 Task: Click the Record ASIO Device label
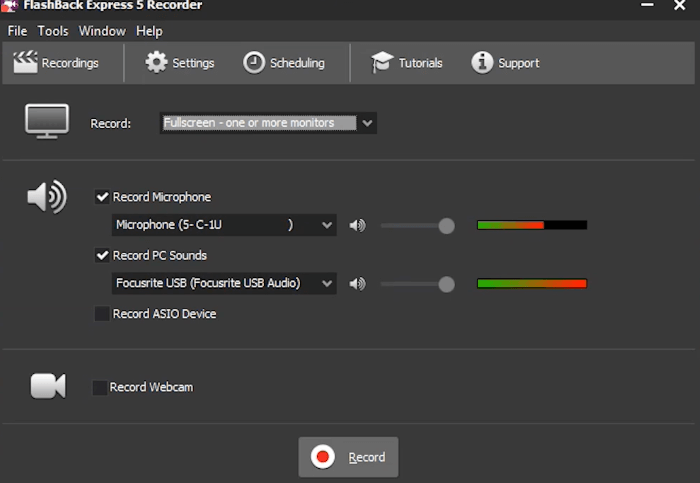(x=164, y=314)
